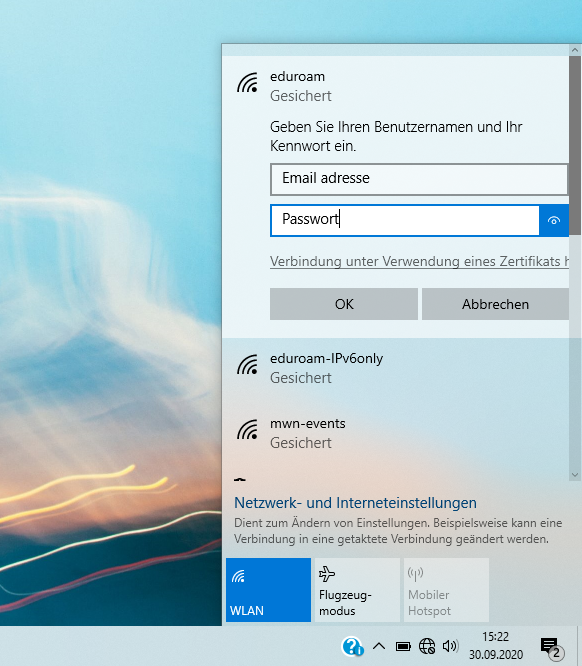The image size is (582, 666).
Task: Click the eduroam-IPv6only Wi-Fi signal icon
Action: [x=247, y=364]
